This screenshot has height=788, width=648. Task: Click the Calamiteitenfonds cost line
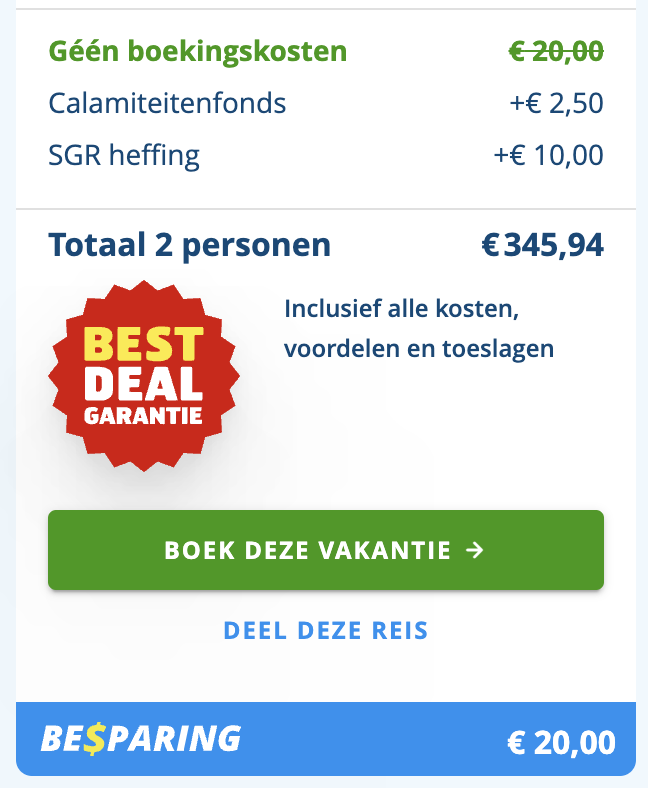tap(326, 103)
